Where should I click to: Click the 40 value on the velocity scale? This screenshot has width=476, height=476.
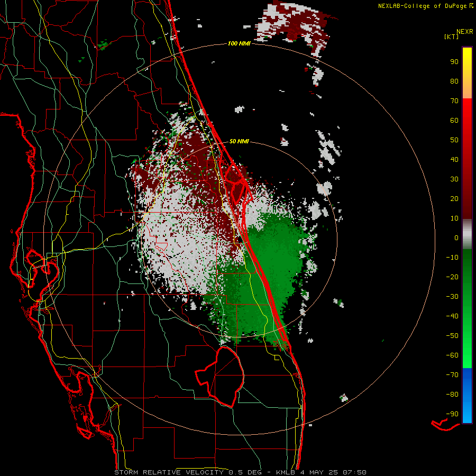tap(454, 159)
